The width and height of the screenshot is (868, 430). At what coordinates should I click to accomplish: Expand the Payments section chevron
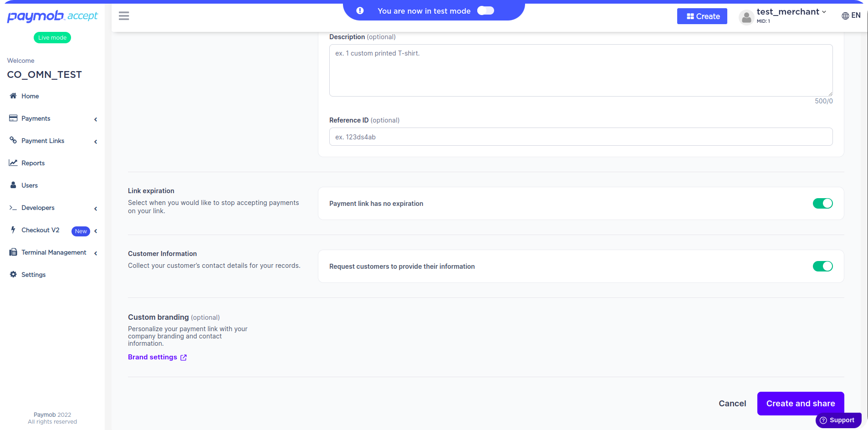point(96,119)
